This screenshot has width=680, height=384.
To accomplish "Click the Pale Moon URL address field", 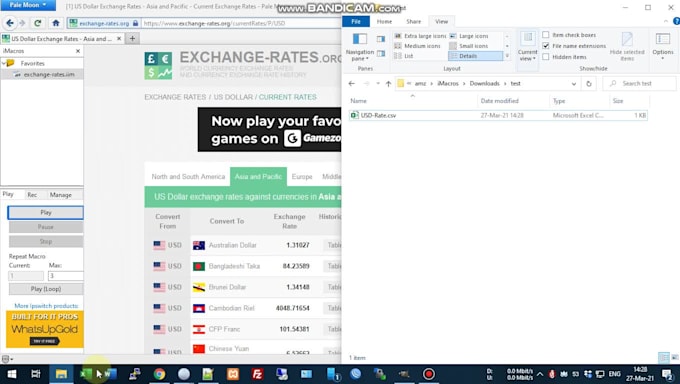I will point(241,23).
